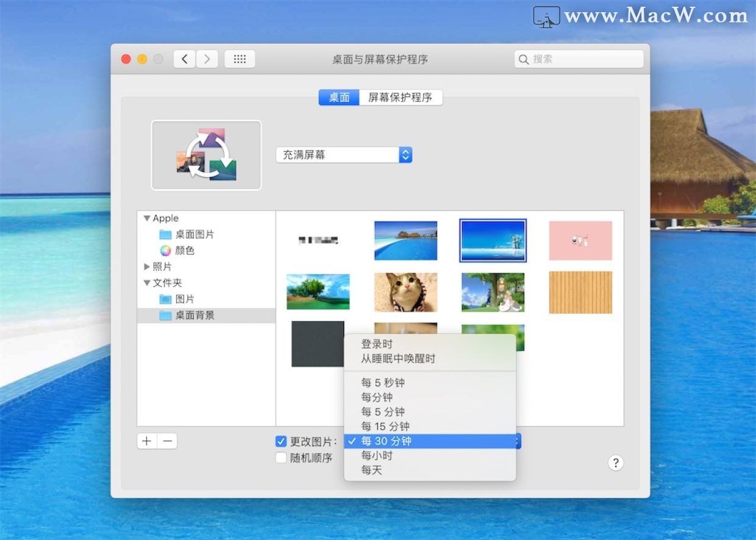The image size is (756, 540).
Task: Switch to the 屏幕保护程序 tab
Action: tap(400, 97)
